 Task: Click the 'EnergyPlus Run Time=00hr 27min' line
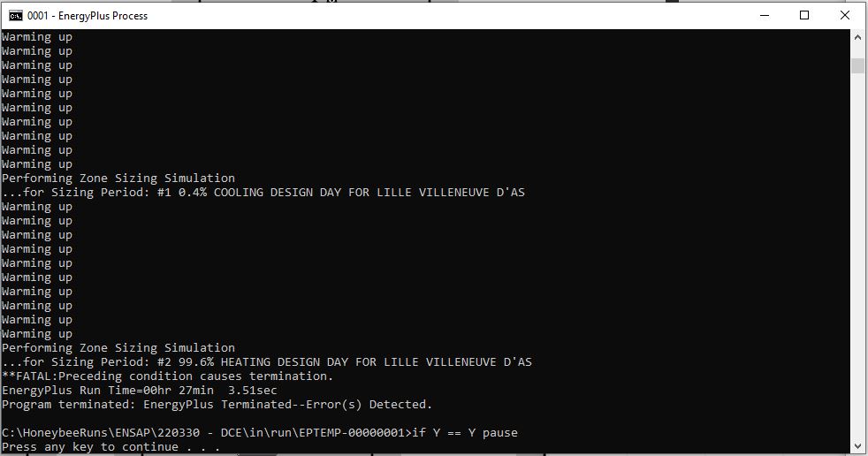[140, 390]
